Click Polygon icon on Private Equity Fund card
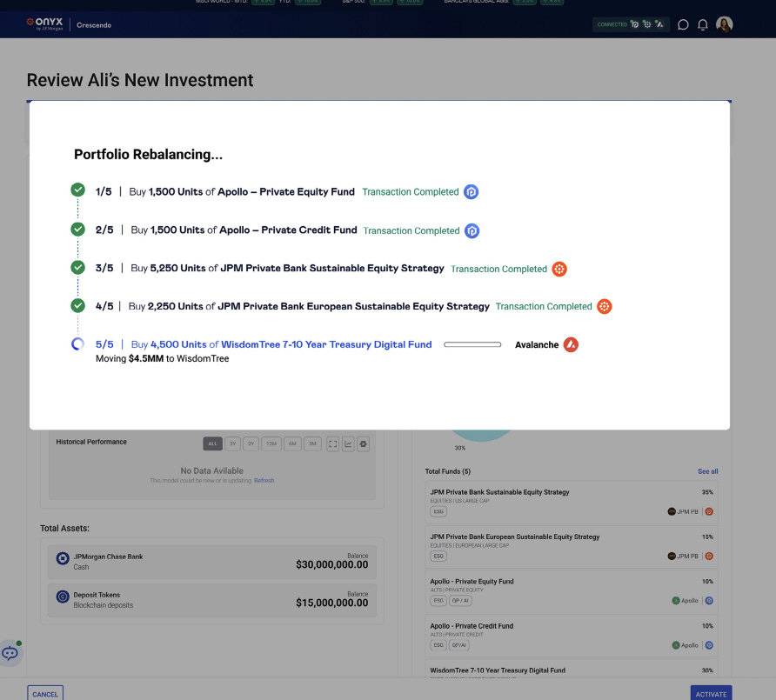The height and width of the screenshot is (700, 776). pos(709,601)
